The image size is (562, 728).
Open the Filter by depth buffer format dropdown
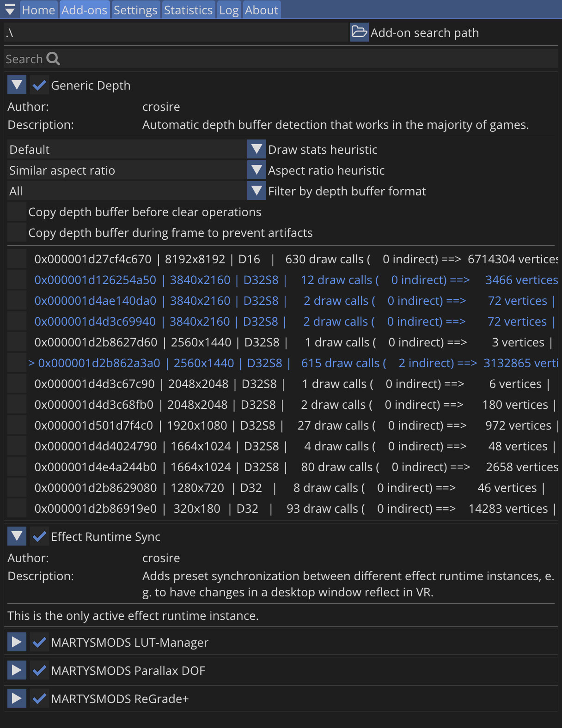click(x=257, y=191)
